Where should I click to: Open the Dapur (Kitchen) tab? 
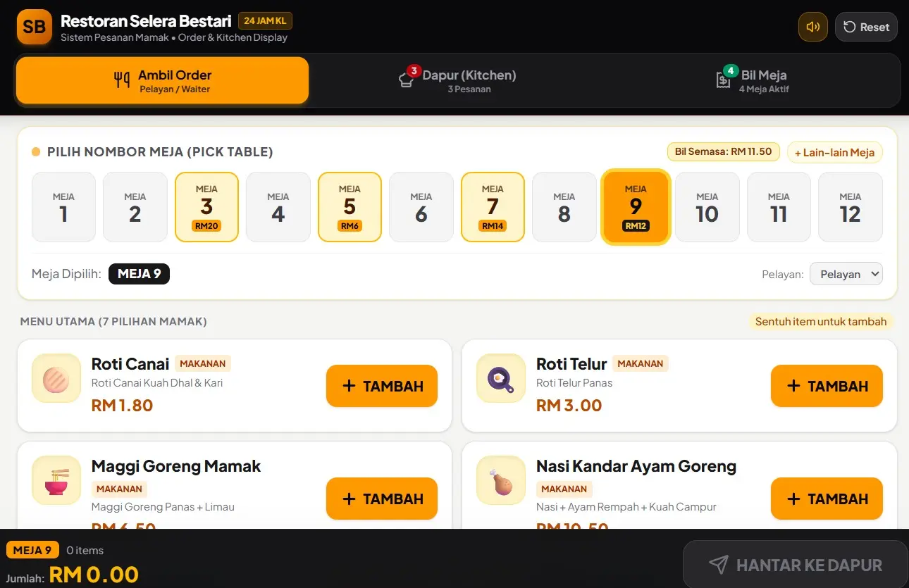click(457, 80)
